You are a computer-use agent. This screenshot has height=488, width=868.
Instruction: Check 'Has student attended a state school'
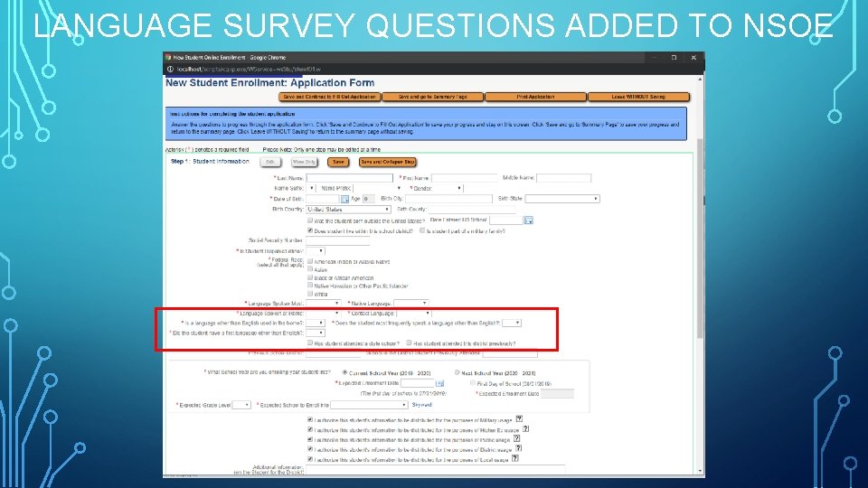point(310,343)
